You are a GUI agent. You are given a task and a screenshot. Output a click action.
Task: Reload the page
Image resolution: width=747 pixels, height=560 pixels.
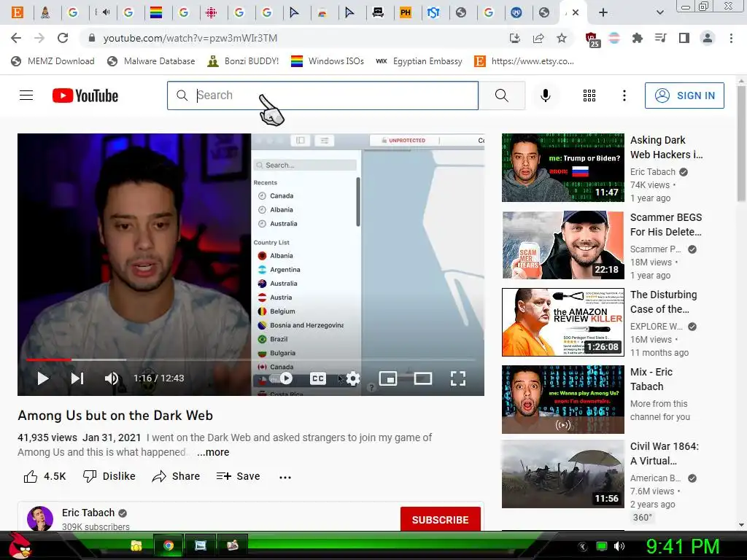(x=63, y=38)
